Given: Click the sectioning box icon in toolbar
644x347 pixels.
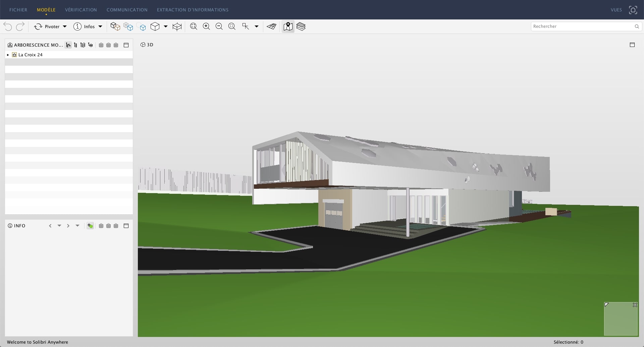Looking at the screenshot, I should coord(177,26).
